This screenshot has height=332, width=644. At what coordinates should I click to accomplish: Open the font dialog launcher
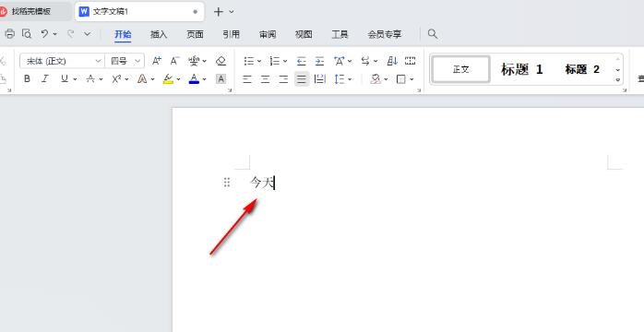pyautogui.click(x=229, y=89)
